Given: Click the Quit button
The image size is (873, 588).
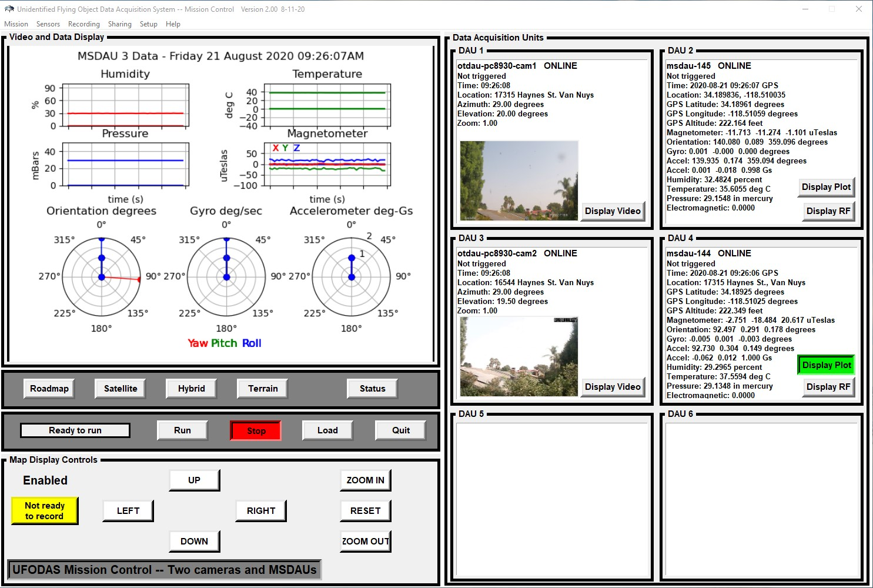Looking at the screenshot, I should (x=401, y=430).
